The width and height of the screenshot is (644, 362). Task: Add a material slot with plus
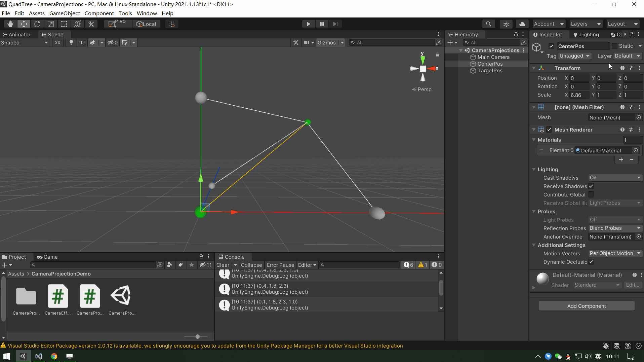621,159
